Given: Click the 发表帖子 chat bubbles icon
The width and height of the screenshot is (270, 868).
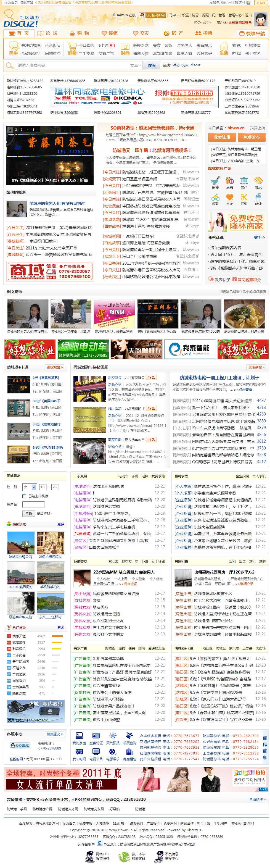Looking at the screenshot, I should 211,279.
